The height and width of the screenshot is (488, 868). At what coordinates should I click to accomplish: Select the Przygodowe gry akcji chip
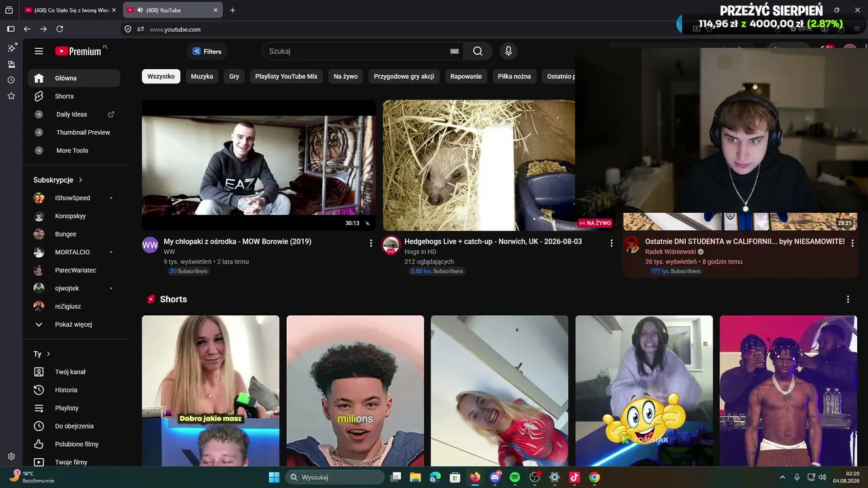pyautogui.click(x=404, y=77)
